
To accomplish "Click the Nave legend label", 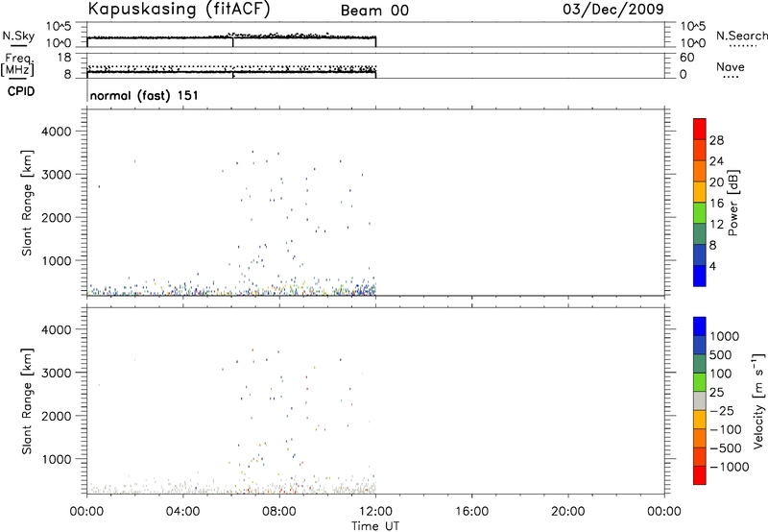I will pyautogui.click(x=731, y=67).
